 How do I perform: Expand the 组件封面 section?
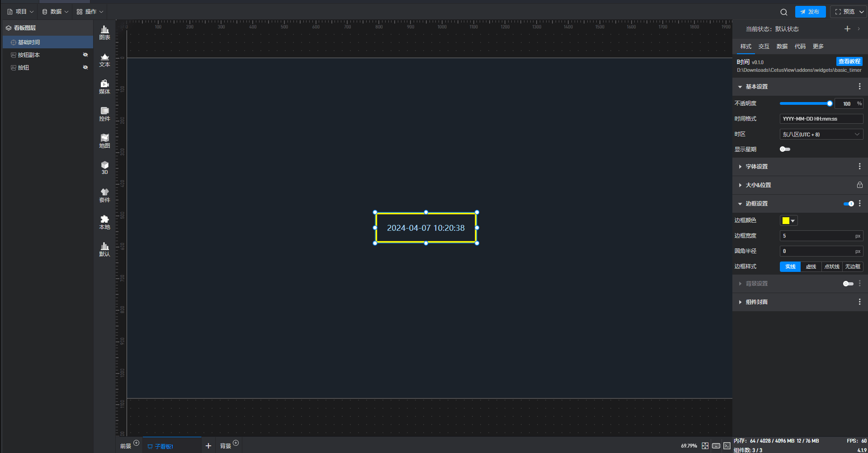click(x=740, y=302)
